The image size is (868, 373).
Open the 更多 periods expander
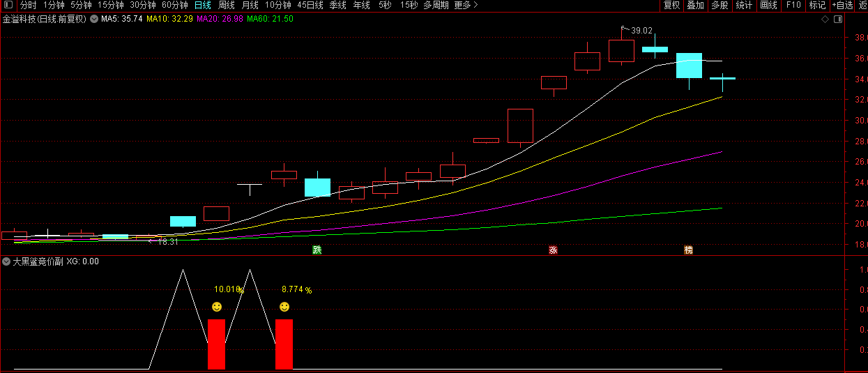coord(466,6)
